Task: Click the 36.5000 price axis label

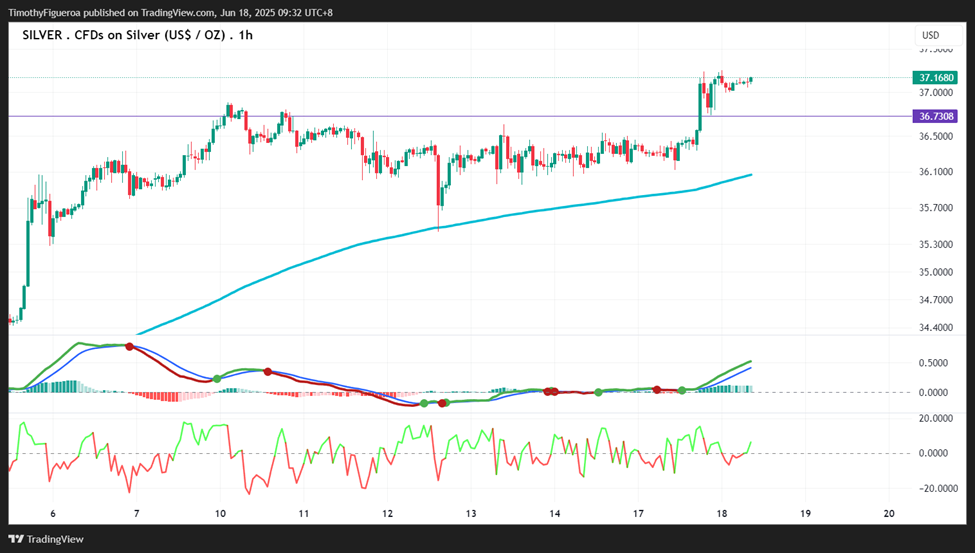Action: click(x=936, y=136)
